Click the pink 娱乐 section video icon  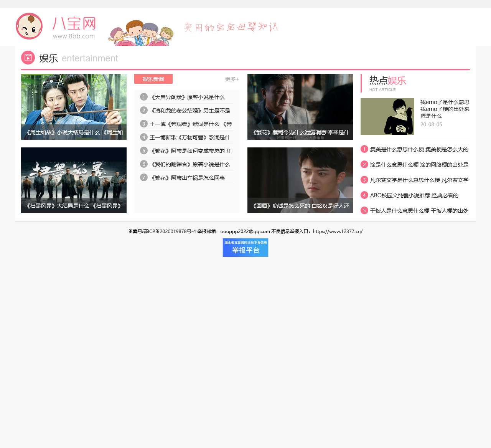(x=28, y=58)
